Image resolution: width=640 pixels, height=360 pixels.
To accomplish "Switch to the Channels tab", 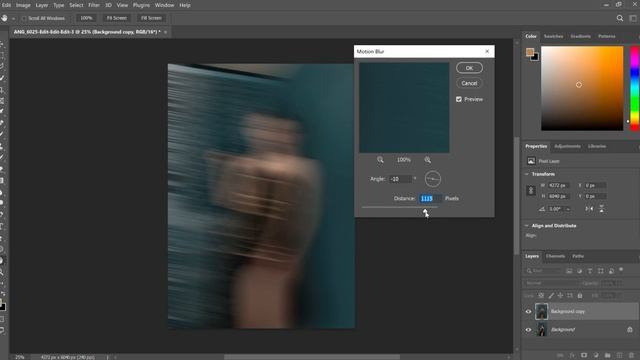I will click(555, 256).
